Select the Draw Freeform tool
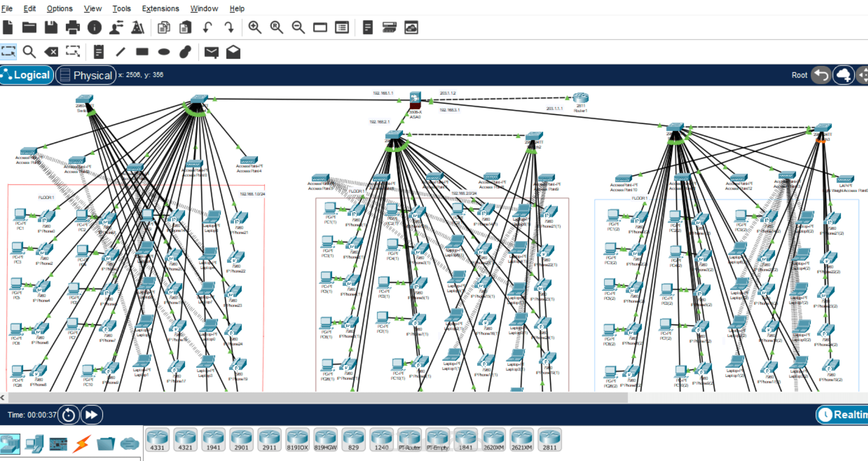This screenshot has width=868, height=461. coord(185,52)
